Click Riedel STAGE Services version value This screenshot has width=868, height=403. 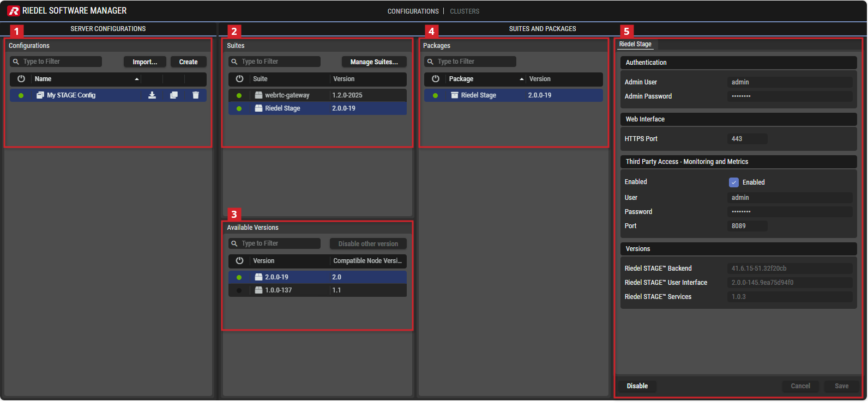coord(790,297)
